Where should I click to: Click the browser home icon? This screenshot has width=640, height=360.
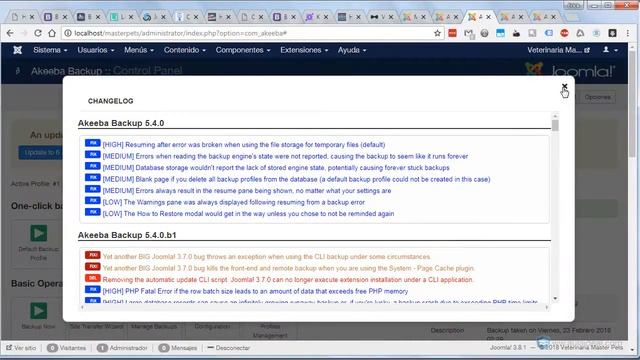tap(52, 33)
